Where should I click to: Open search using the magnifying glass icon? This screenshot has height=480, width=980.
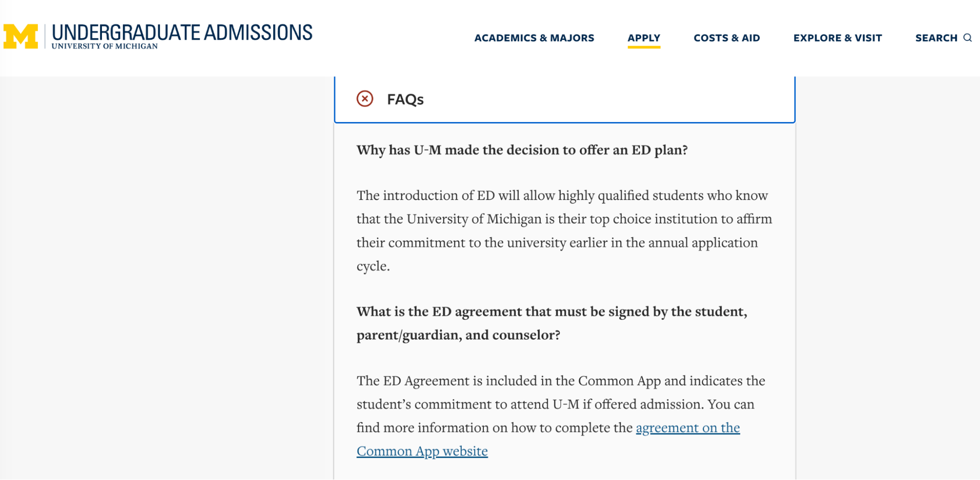968,37
